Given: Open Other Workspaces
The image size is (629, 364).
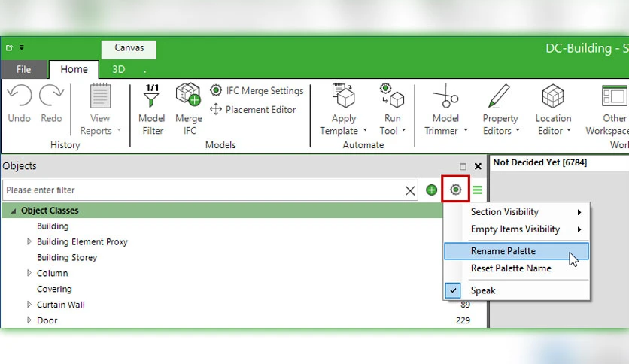Looking at the screenshot, I should (x=608, y=110).
